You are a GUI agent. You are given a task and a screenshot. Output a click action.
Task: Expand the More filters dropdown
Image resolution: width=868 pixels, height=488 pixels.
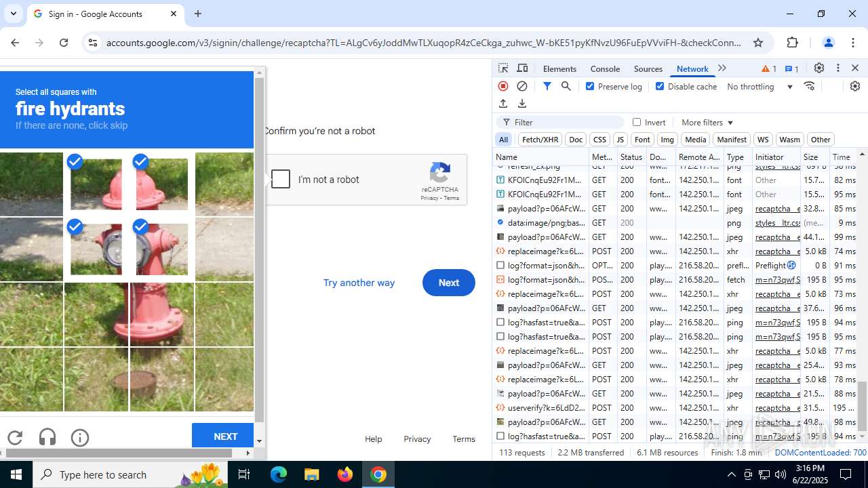[x=707, y=122]
